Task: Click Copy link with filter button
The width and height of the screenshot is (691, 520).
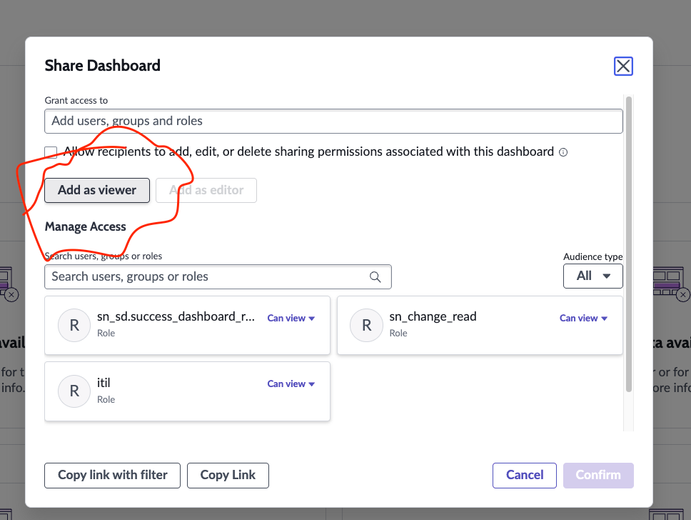Action: point(112,475)
